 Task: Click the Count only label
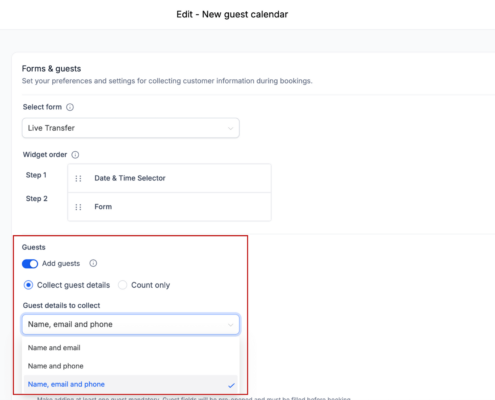click(151, 285)
